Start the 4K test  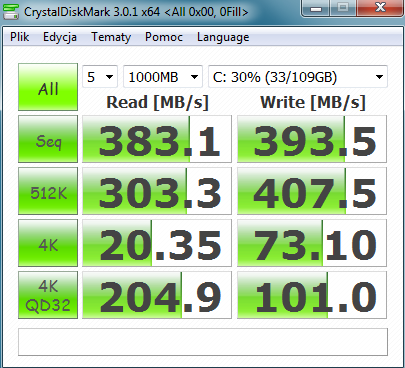[48, 243]
